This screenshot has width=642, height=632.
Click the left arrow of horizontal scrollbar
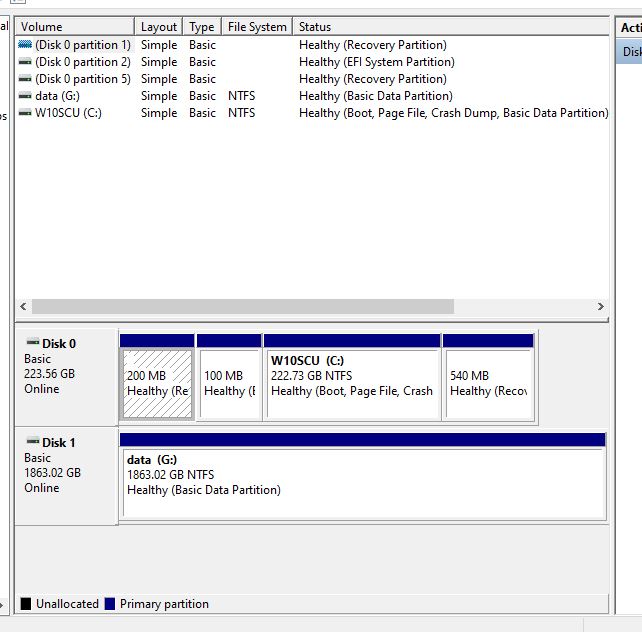tap(23, 306)
